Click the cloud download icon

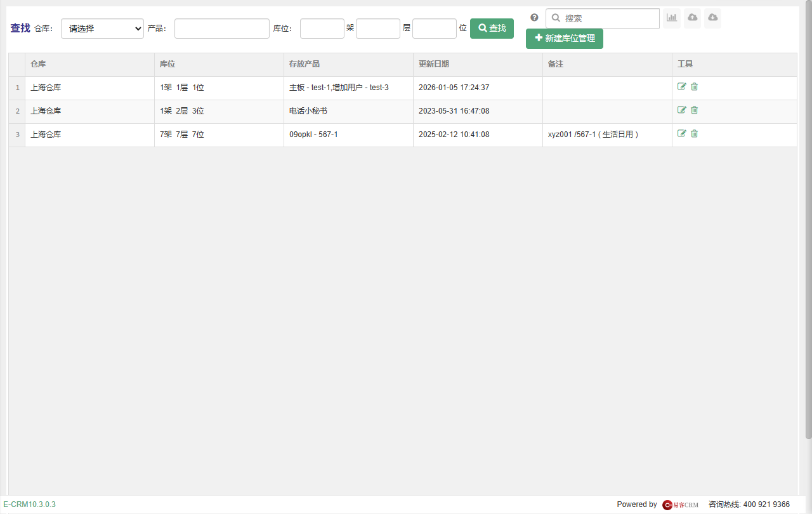pyautogui.click(x=712, y=18)
